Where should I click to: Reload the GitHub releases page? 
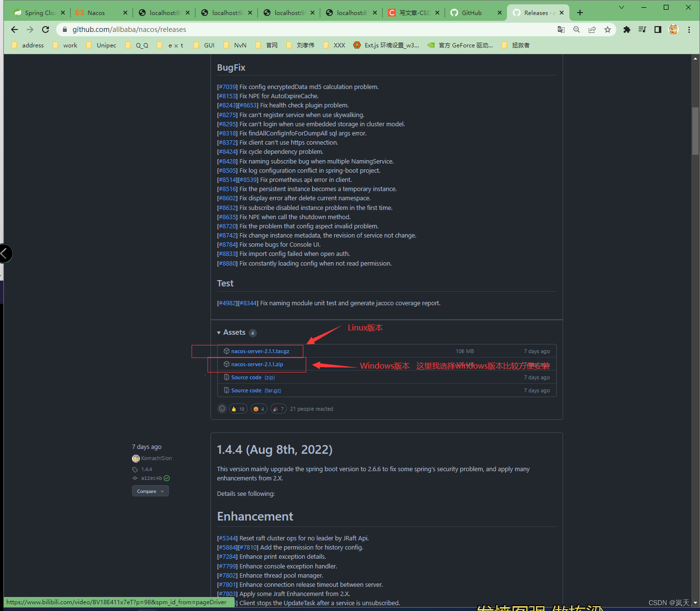tap(45, 30)
